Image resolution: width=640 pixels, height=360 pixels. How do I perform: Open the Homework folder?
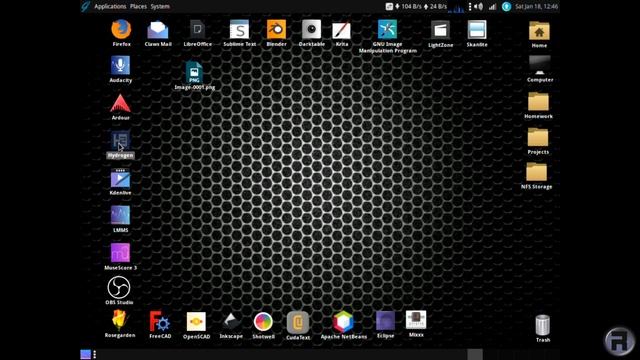coord(538,102)
